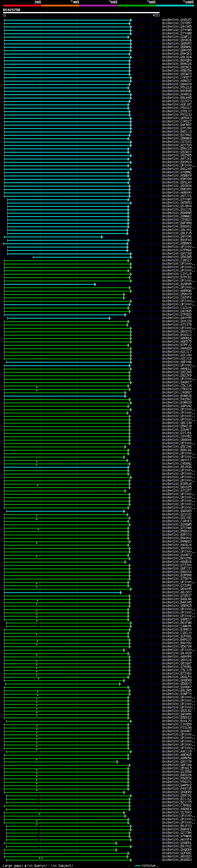This screenshot has width=197, height=868.
Task: Select the UniRef100_C9ZVF6 label
Action: pyautogui.click(x=177, y=297)
